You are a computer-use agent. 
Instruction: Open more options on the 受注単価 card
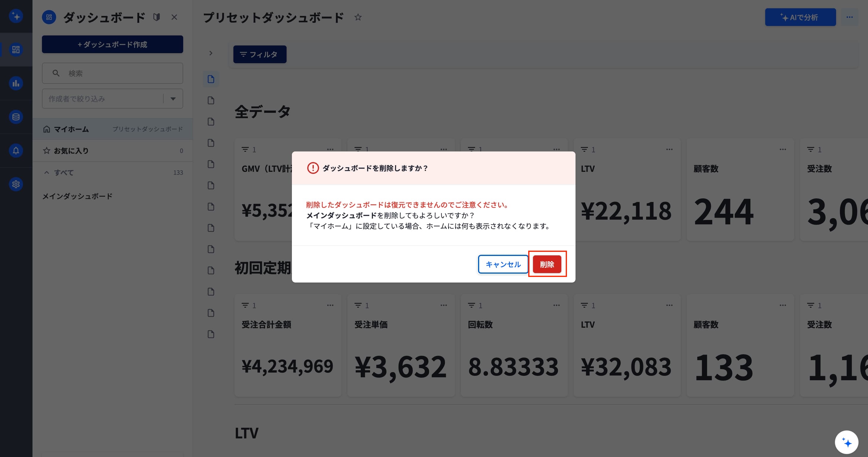(x=444, y=305)
